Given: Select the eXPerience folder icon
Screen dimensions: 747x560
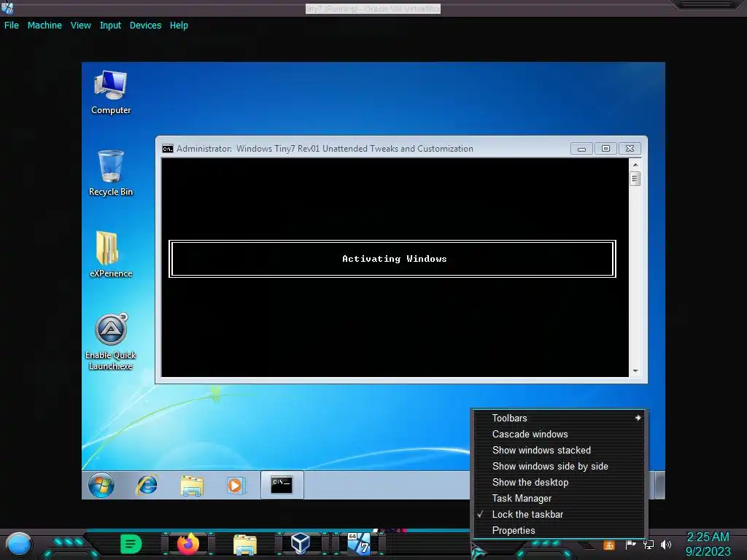Looking at the screenshot, I should (x=111, y=254).
